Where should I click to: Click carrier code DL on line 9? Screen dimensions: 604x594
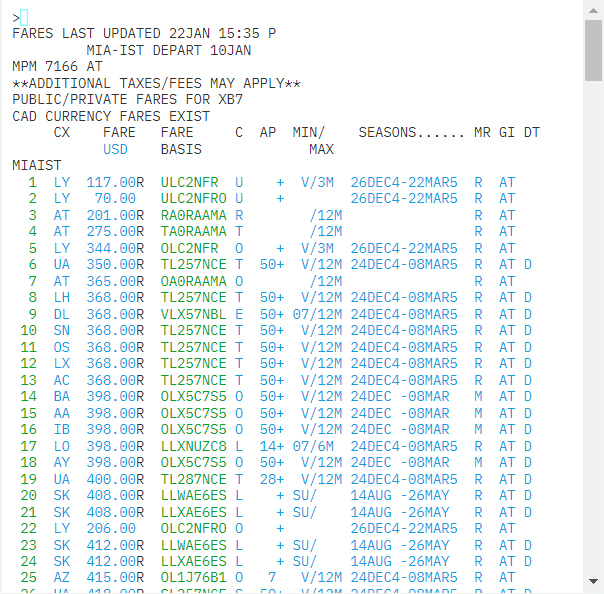pos(62,314)
